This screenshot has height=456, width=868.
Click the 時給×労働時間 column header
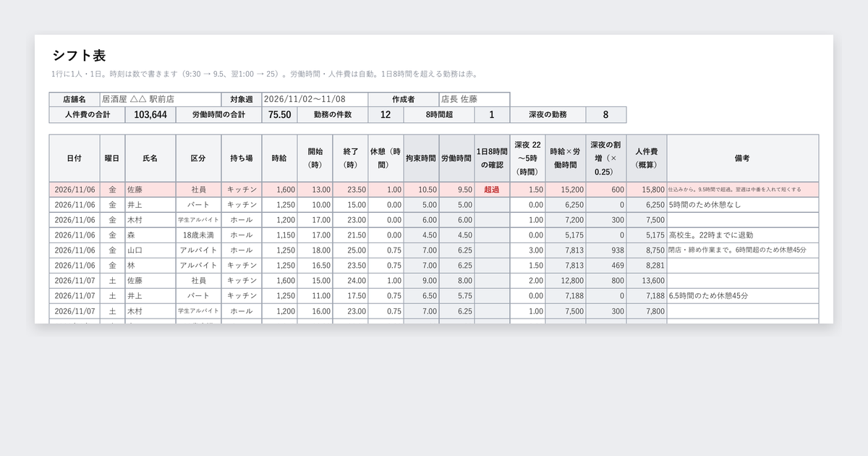coord(565,158)
